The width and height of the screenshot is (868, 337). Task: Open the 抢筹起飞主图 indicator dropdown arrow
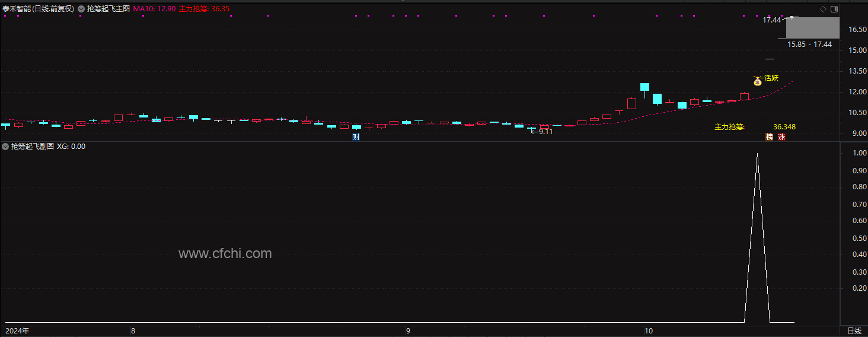(x=81, y=9)
